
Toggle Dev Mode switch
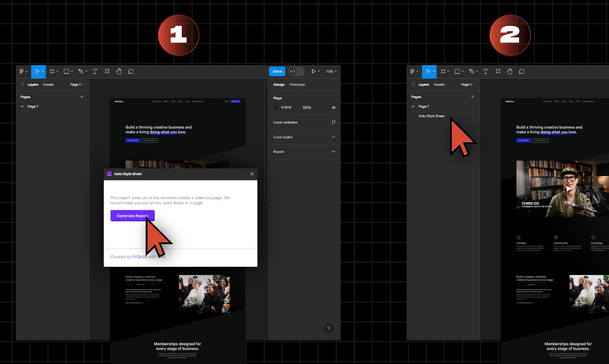tap(296, 71)
